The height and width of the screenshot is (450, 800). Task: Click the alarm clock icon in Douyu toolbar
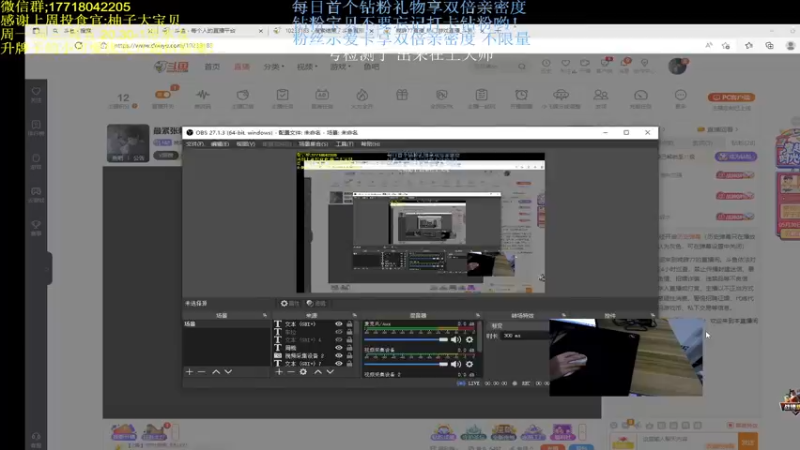coord(521,94)
